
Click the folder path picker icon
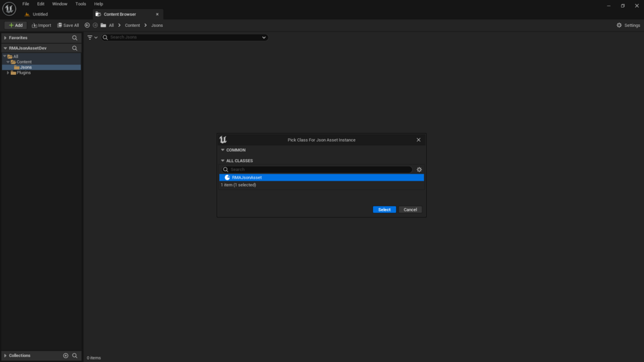coord(104,26)
